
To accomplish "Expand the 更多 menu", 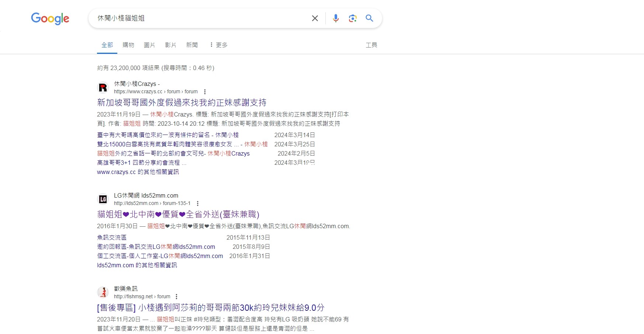I will coord(218,45).
